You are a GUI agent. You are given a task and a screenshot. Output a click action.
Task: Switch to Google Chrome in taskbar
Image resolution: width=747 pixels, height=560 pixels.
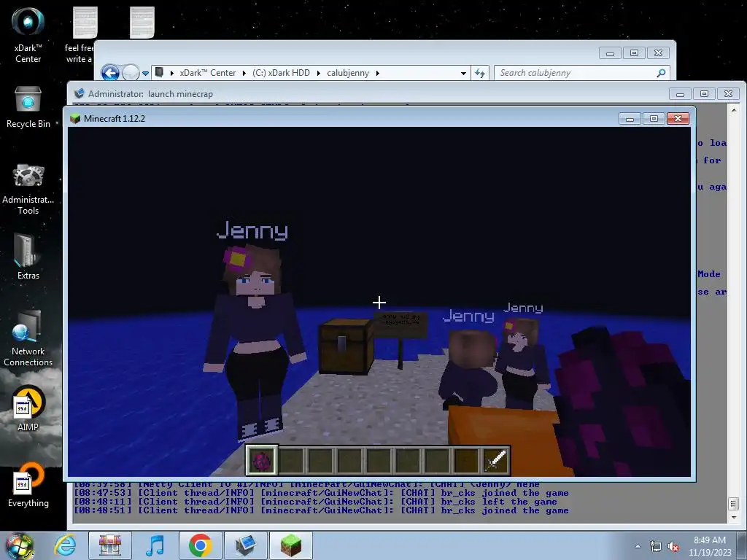[200, 545]
